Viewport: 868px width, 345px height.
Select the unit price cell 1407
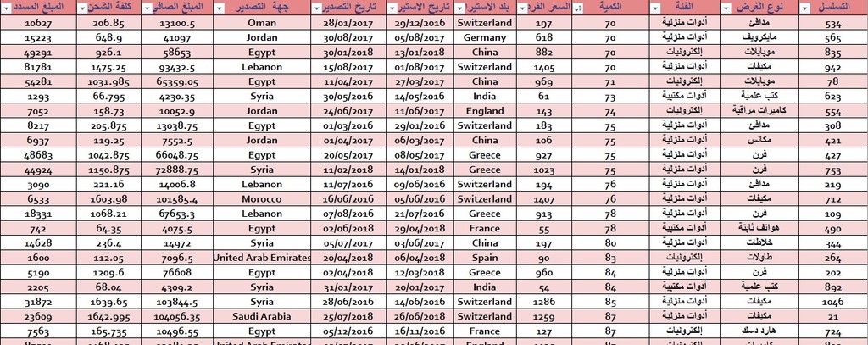pyautogui.click(x=544, y=199)
